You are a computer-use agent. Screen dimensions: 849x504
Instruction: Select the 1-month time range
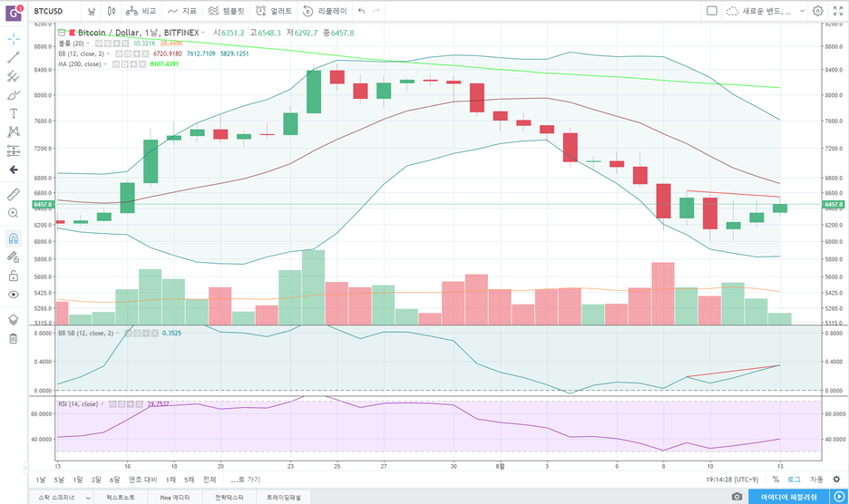[78, 480]
